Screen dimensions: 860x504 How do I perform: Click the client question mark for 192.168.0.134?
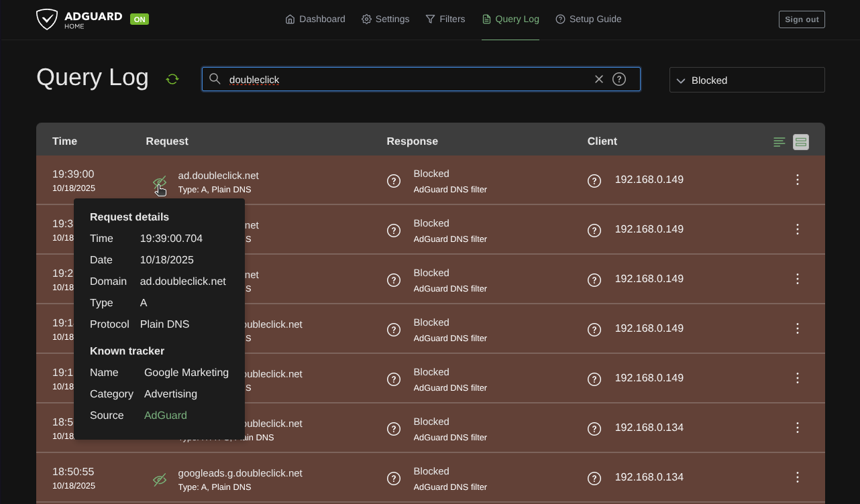tap(594, 429)
